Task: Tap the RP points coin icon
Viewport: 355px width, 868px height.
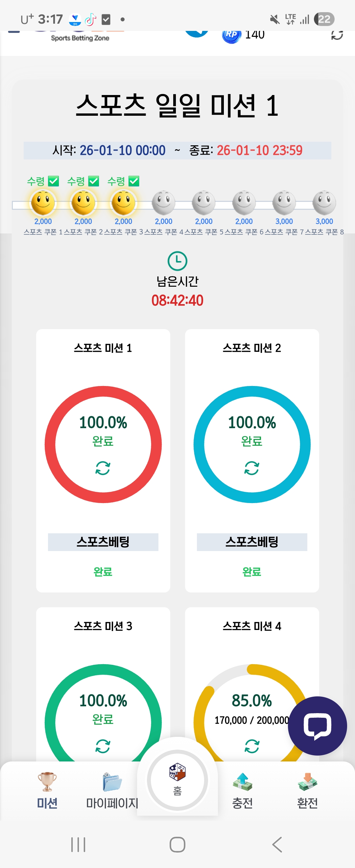Action: [x=231, y=35]
